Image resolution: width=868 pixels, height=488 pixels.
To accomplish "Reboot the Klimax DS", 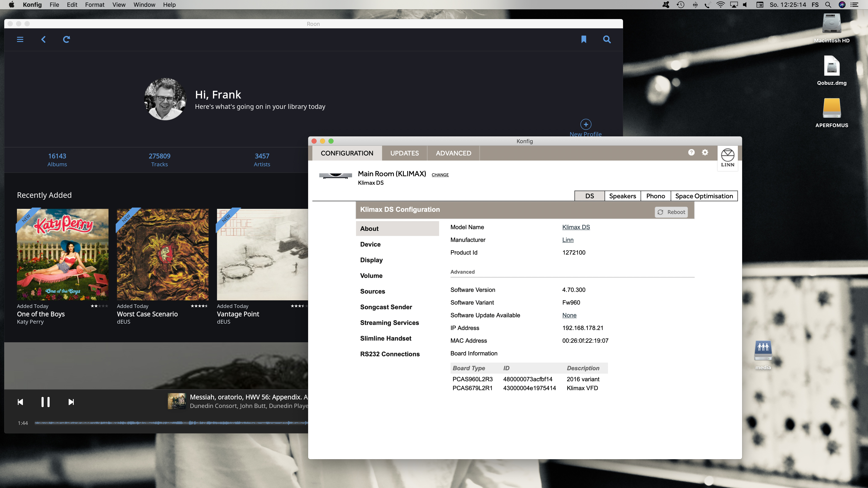I will [x=671, y=212].
